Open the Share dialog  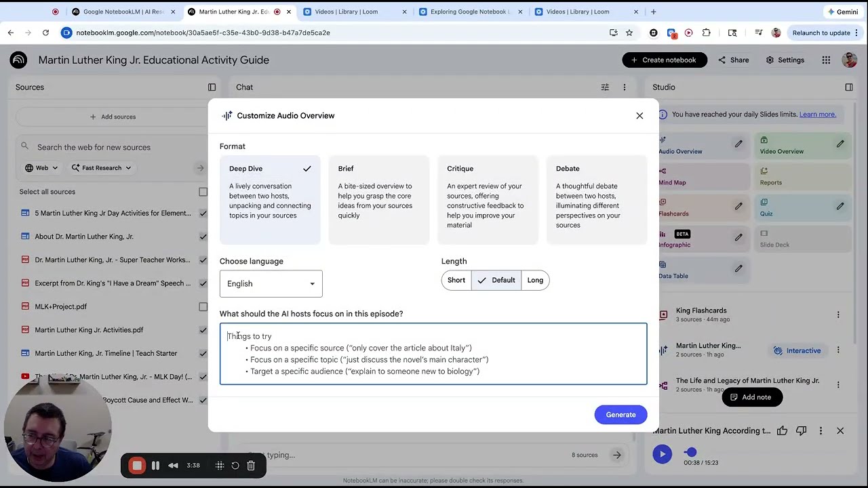pyautogui.click(x=734, y=60)
